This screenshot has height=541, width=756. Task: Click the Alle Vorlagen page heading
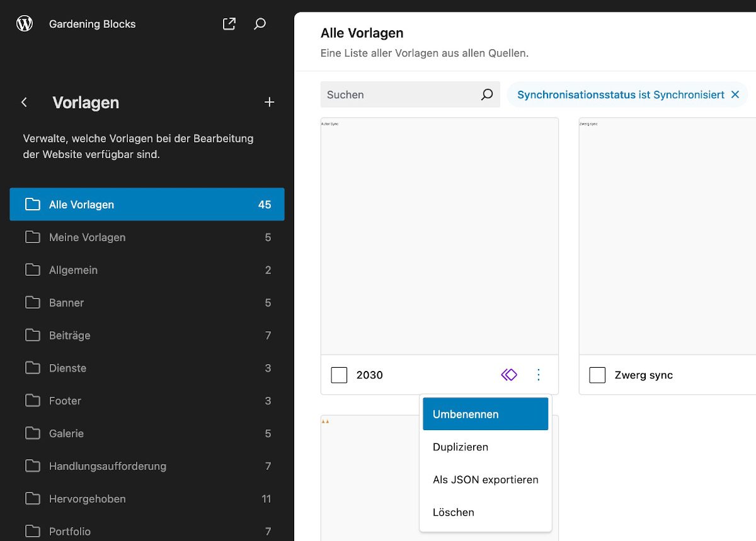pyautogui.click(x=362, y=33)
